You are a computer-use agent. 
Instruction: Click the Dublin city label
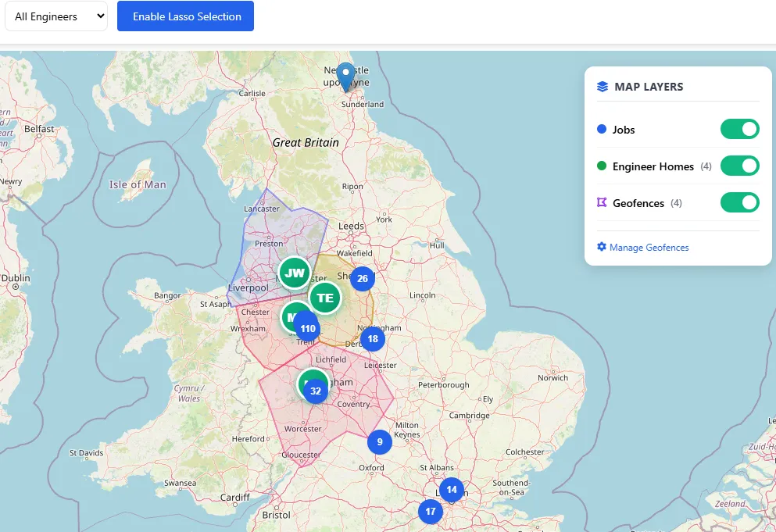pos(16,278)
